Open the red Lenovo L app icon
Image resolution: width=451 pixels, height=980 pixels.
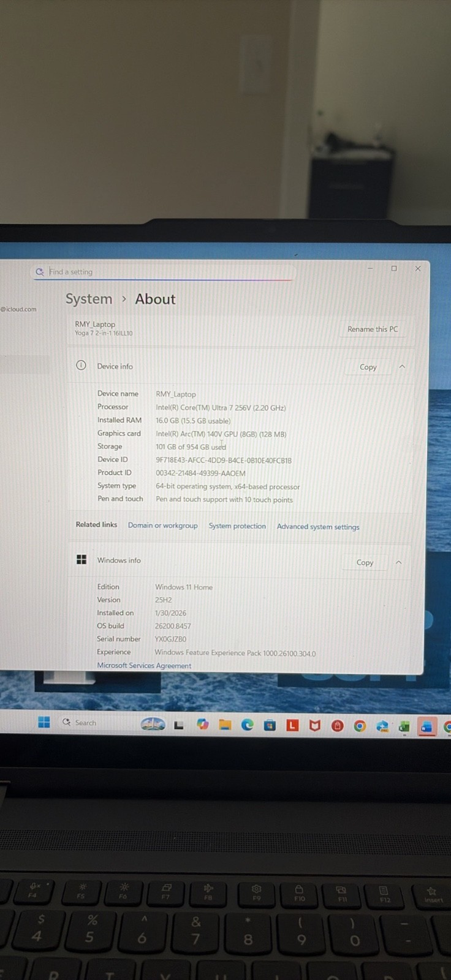point(292,726)
